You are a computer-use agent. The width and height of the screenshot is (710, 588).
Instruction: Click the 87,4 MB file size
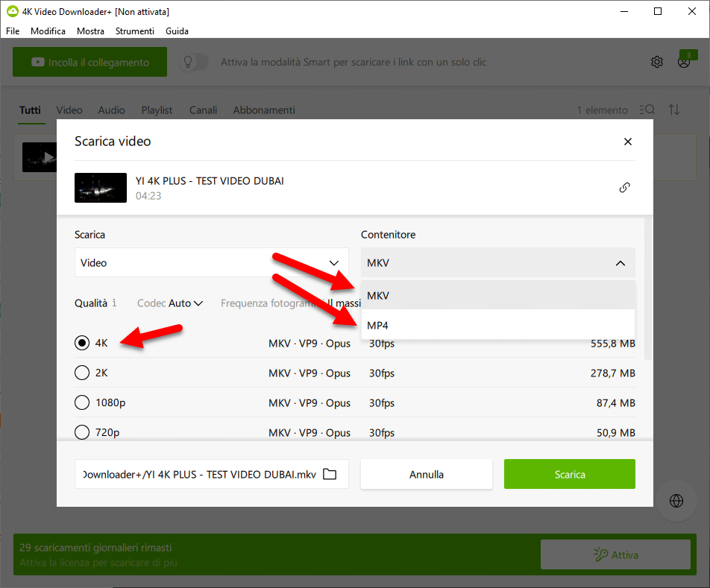tap(616, 403)
